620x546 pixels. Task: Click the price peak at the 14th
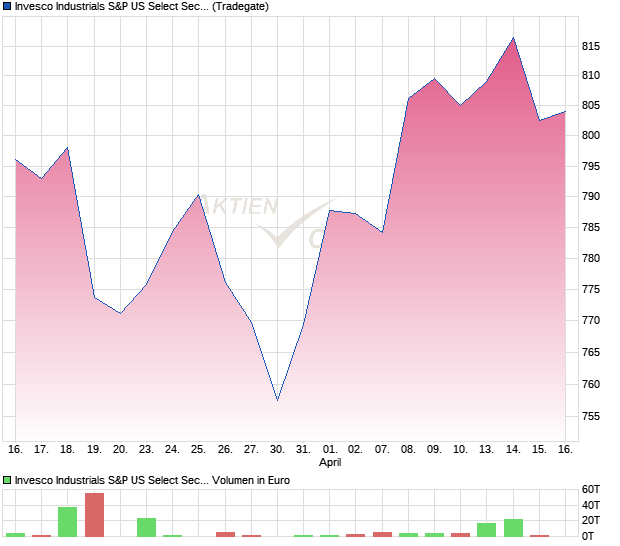(513, 38)
